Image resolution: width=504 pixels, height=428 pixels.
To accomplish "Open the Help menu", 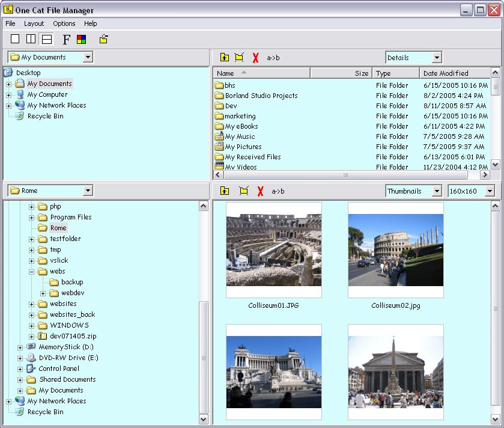I will point(90,23).
